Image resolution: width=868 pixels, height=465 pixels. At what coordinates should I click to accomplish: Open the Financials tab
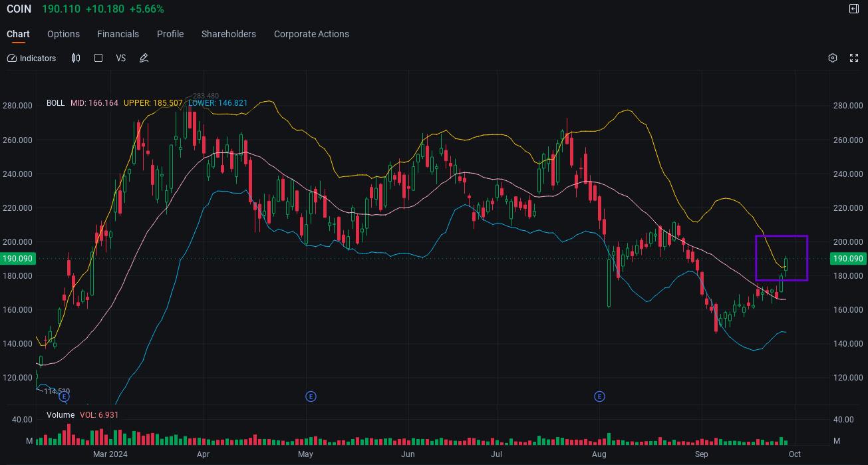point(118,34)
